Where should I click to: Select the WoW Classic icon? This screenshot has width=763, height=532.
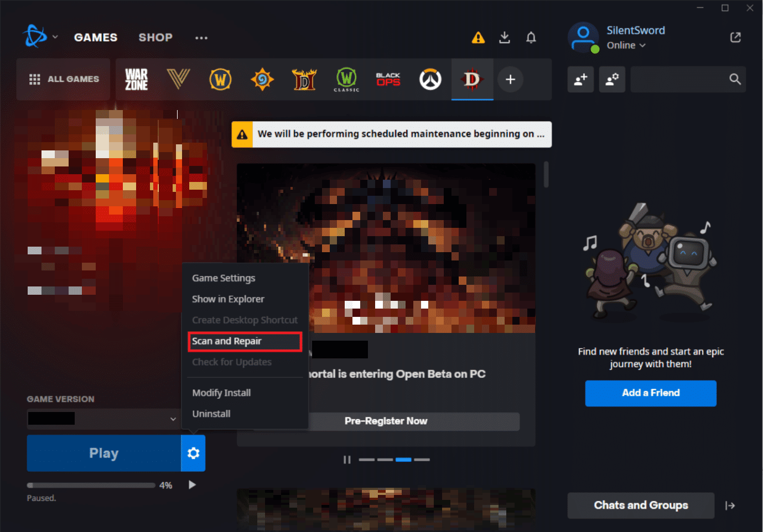click(x=346, y=80)
